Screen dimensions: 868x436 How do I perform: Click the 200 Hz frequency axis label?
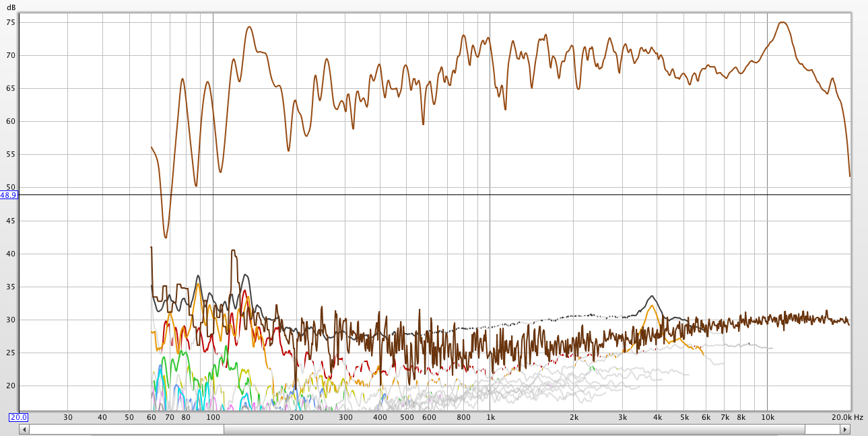(x=296, y=417)
